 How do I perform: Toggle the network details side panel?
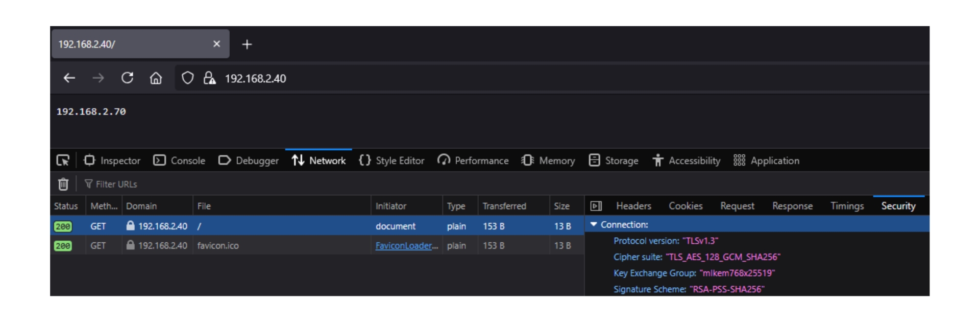596,206
